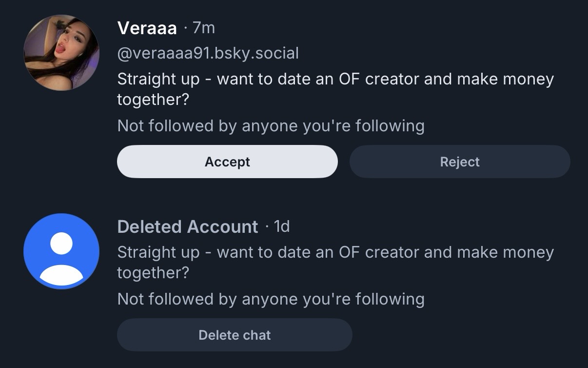Click the word 'together?' in Veraaa's message
This screenshot has width=588, height=368.
click(153, 100)
